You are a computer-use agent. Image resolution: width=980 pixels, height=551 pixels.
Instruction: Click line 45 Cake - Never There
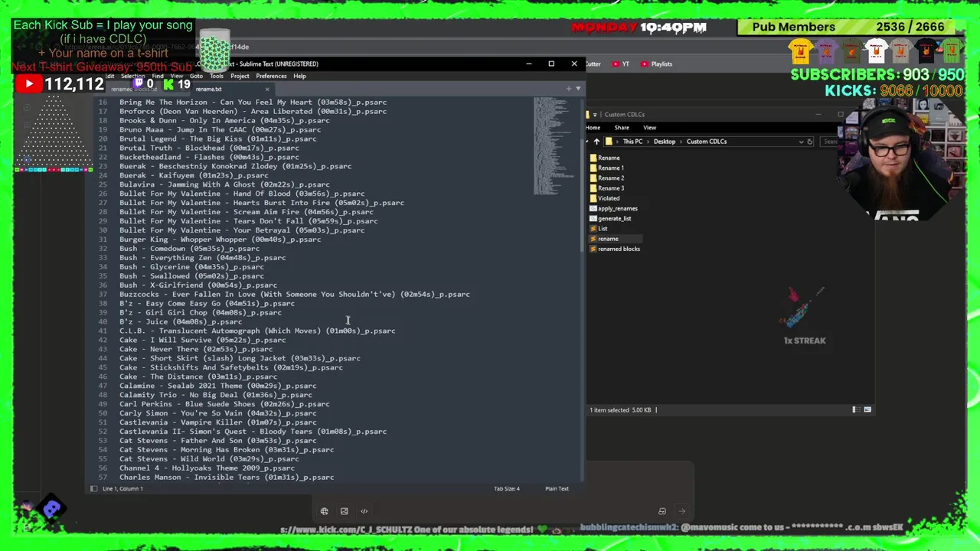pos(195,349)
